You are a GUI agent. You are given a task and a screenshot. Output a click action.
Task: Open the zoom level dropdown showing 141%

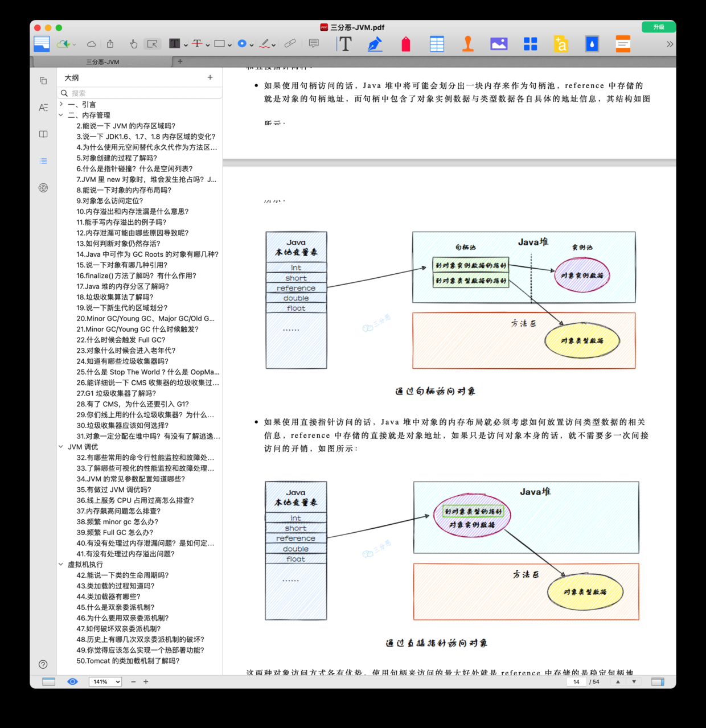(105, 681)
